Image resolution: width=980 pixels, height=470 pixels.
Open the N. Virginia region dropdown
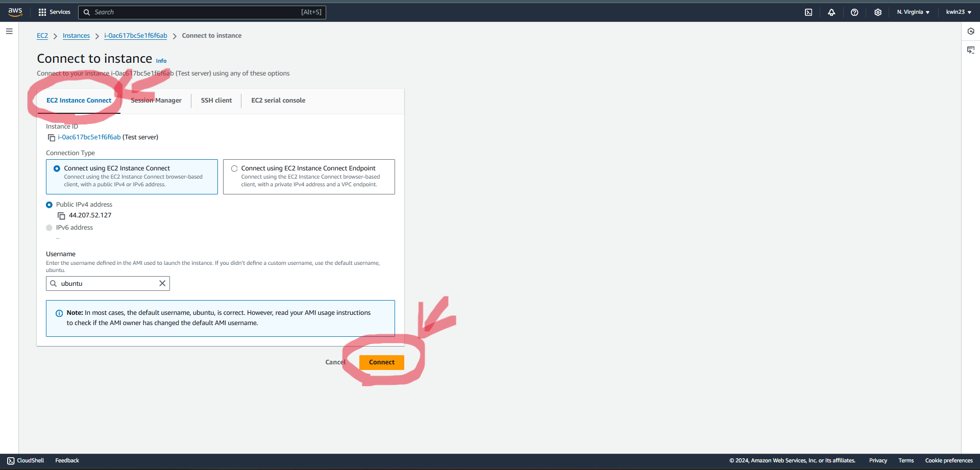click(x=913, y=12)
